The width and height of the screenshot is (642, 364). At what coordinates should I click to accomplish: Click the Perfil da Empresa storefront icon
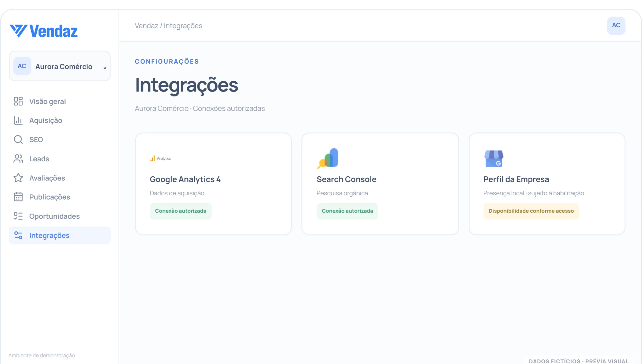494,158
